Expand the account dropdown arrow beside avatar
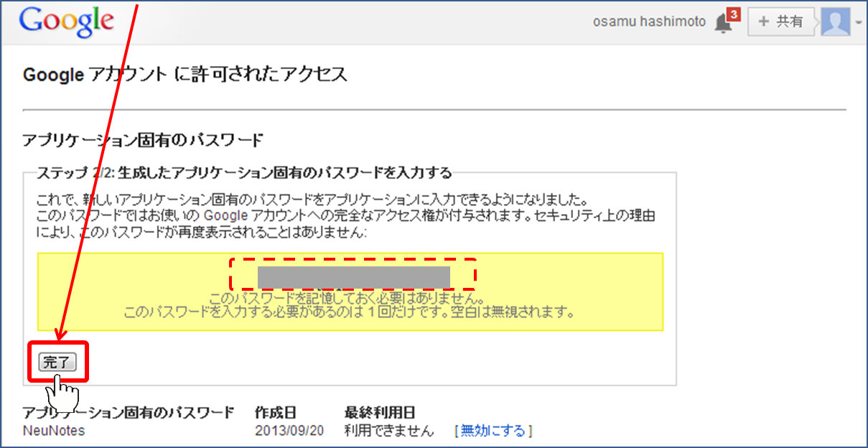 click(x=857, y=22)
